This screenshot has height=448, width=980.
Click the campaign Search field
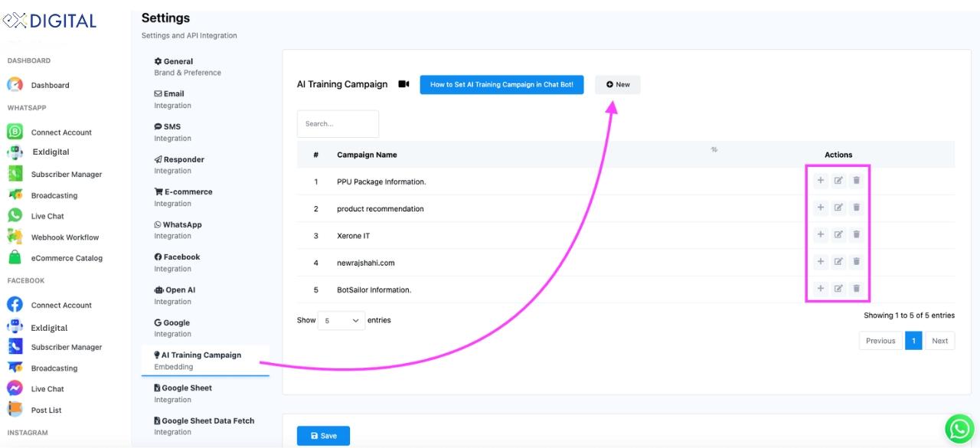(x=338, y=123)
